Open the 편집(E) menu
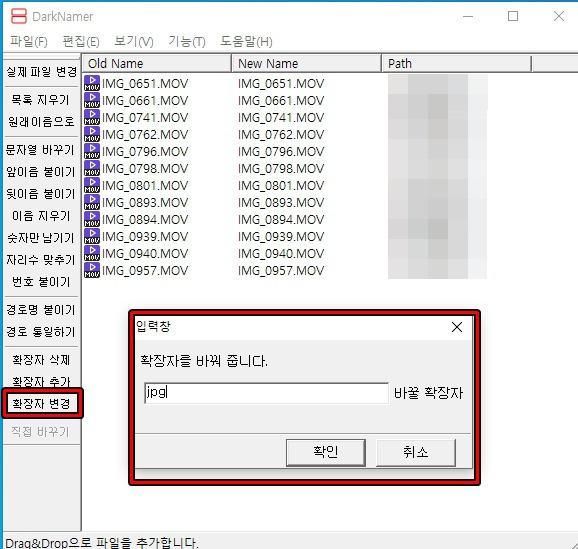This screenshot has width=578, height=549. click(x=81, y=41)
